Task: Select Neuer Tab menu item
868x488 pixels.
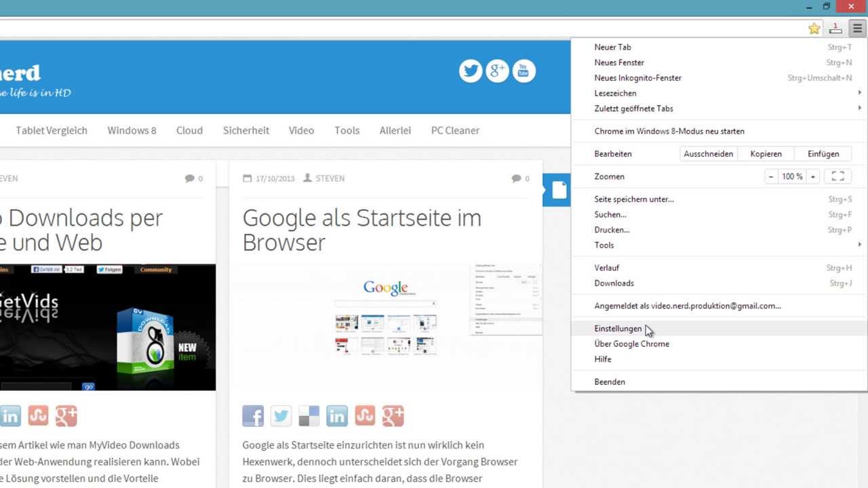Action: click(x=719, y=47)
